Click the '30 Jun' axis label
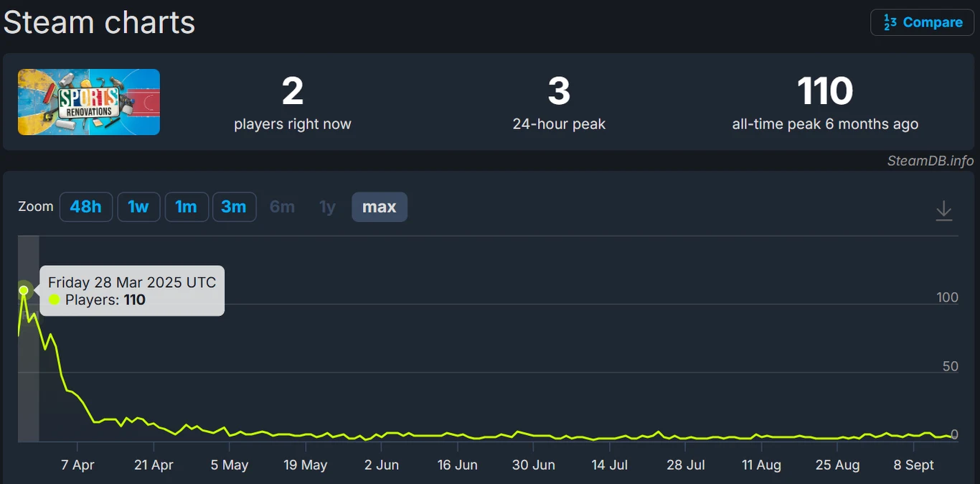Image resolution: width=980 pixels, height=484 pixels. 534,465
